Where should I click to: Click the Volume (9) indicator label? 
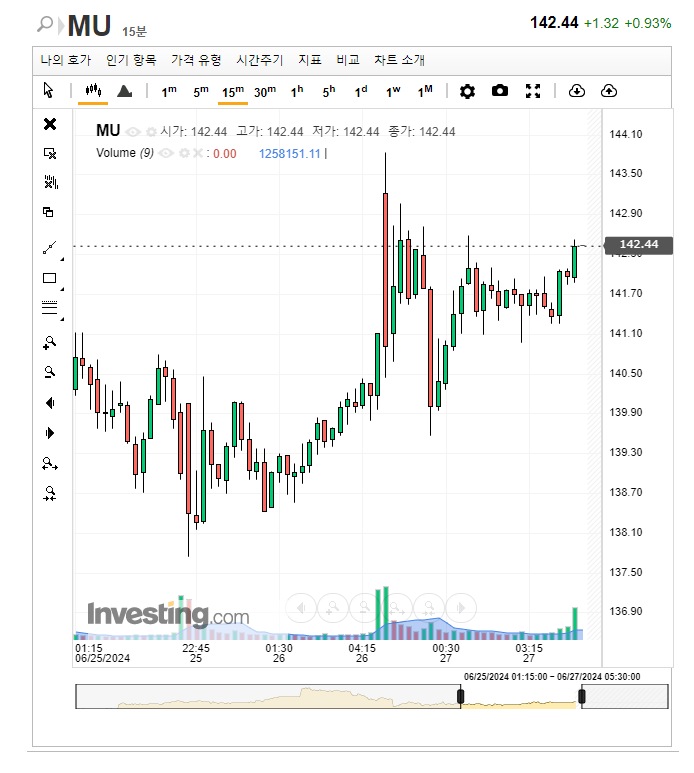(125, 153)
